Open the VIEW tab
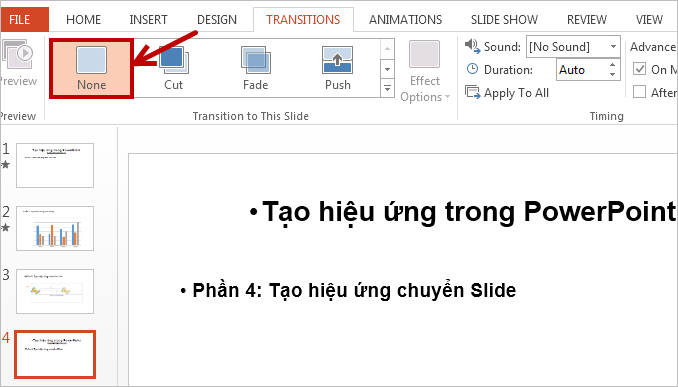This screenshot has width=678, height=387. pyautogui.click(x=649, y=19)
